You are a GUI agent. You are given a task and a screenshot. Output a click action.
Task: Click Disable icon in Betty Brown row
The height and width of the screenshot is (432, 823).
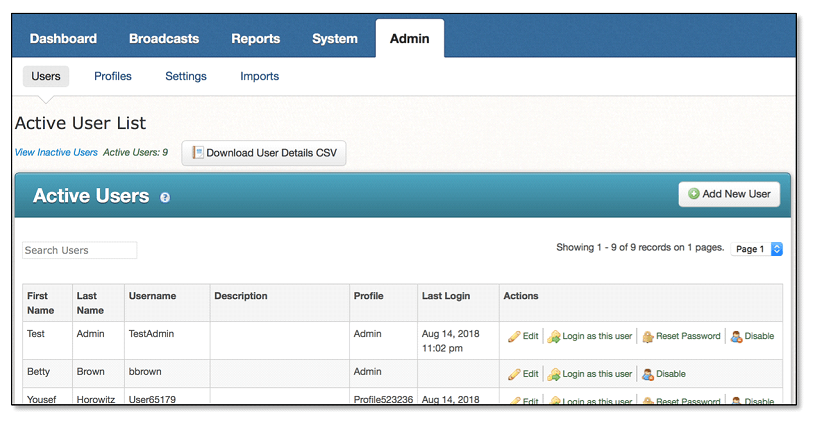(648, 374)
